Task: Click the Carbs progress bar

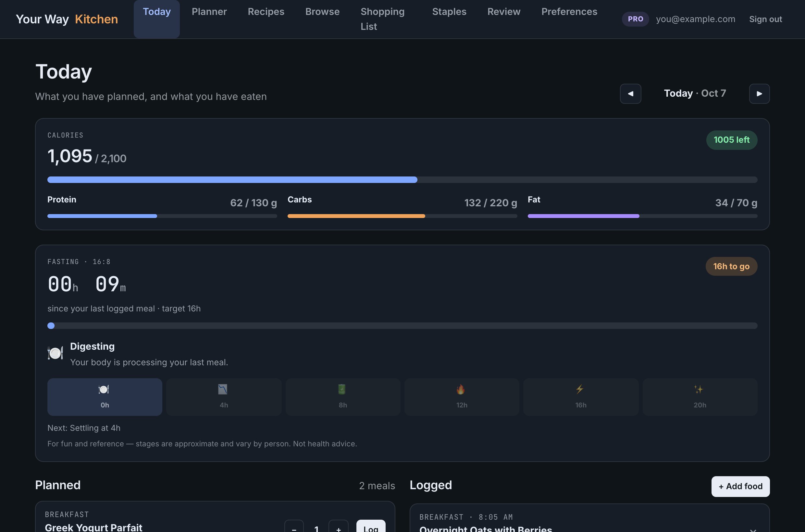Action: [x=402, y=216]
